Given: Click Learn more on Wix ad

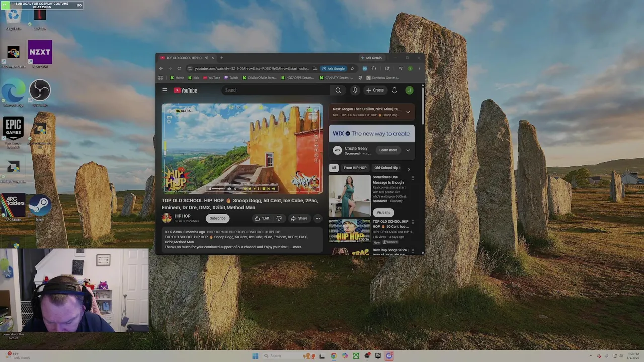Looking at the screenshot, I should point(388,150).
